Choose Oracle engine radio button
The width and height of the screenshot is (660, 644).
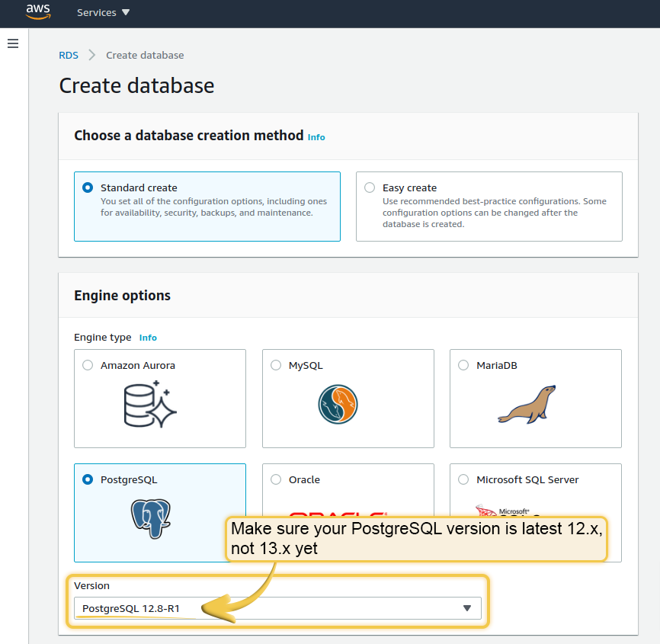click(x=276, y=479)
